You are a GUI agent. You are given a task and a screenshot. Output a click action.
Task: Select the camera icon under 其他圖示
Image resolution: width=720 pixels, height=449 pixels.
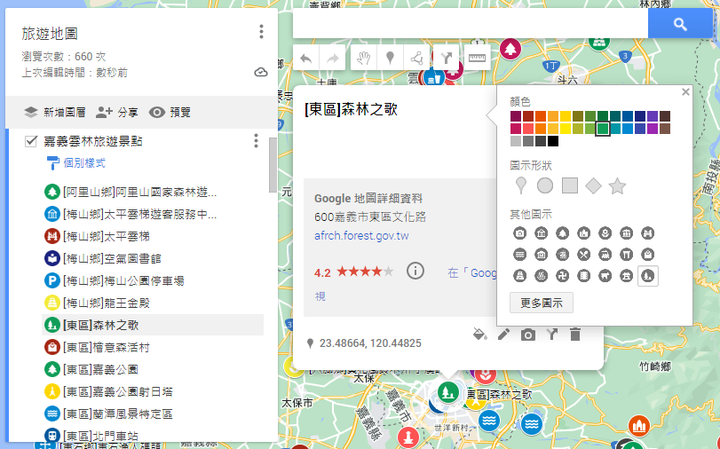(x=519, y=233)
